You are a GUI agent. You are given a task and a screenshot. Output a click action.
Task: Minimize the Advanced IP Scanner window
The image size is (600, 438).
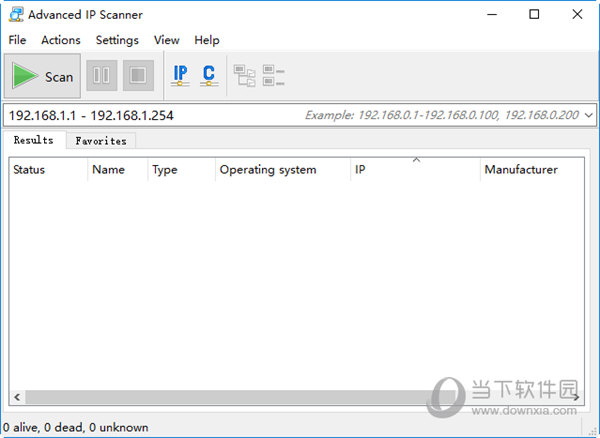click(492, 15)
